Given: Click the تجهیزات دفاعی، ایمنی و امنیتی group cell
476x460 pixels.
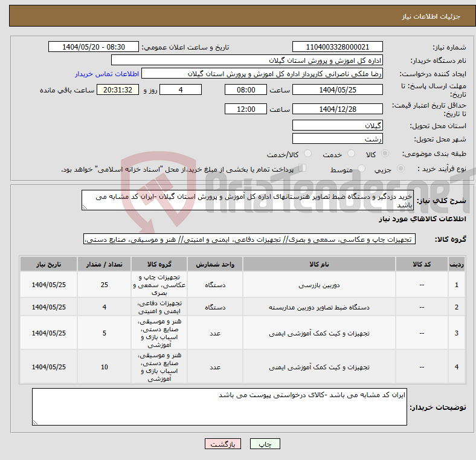Looking at the screenshot, I should tap(159, 307).
